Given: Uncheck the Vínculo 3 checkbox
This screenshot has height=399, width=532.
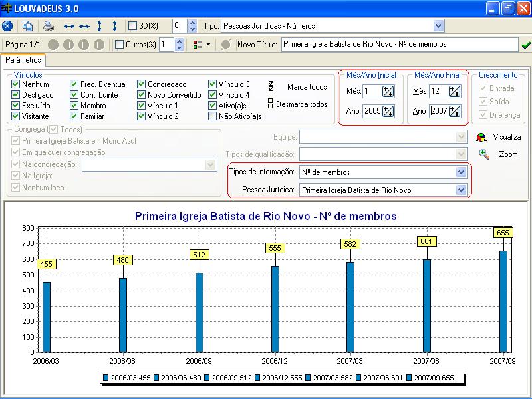Looking at the screenshot, I should point(212,84).
